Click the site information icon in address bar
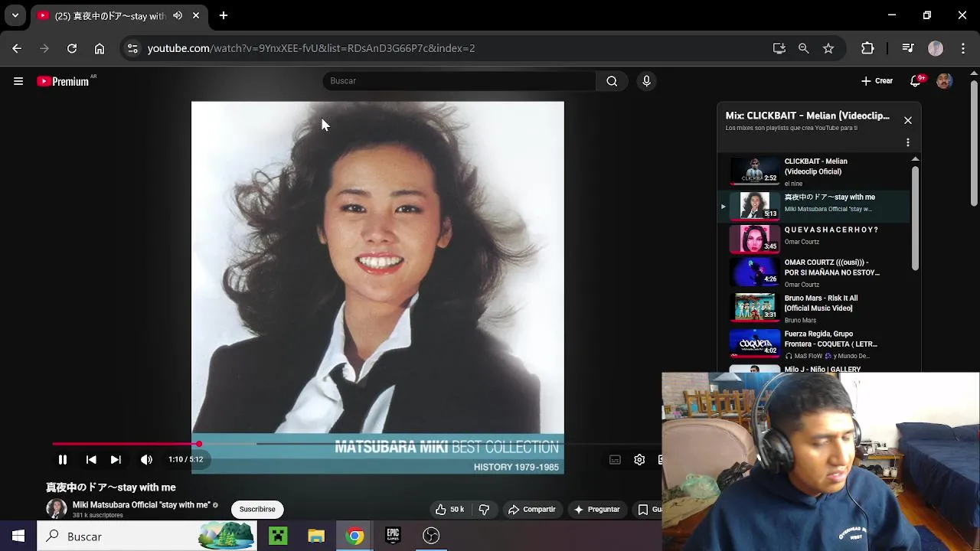The width and height of the screenshot is (980, 551). (132, 48)
